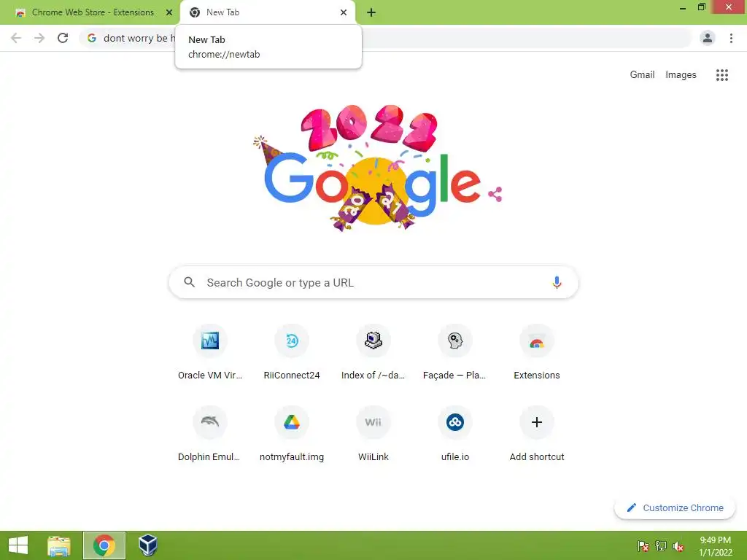Open the network status tray icon
Image resolution: width=747 pixels, height=560 pixels.
coord(661,545)
